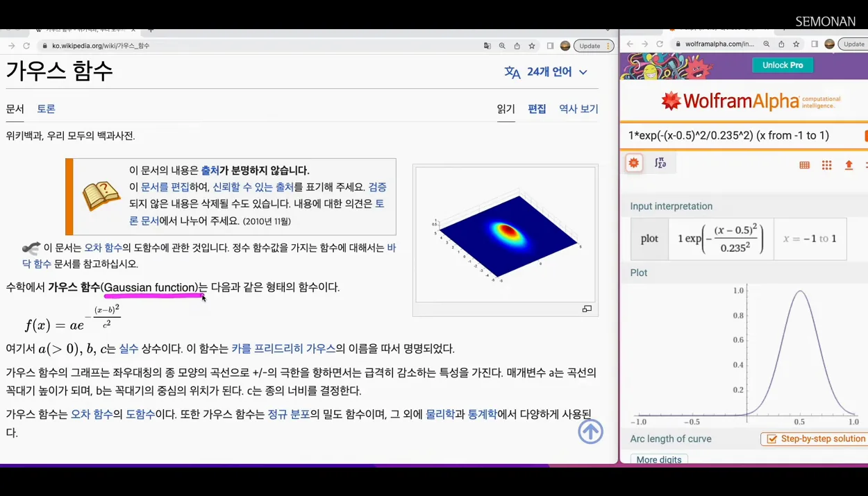Reload the Wikipedia page
The height and width of the screenshot is (496, 868).
point(26,46)
